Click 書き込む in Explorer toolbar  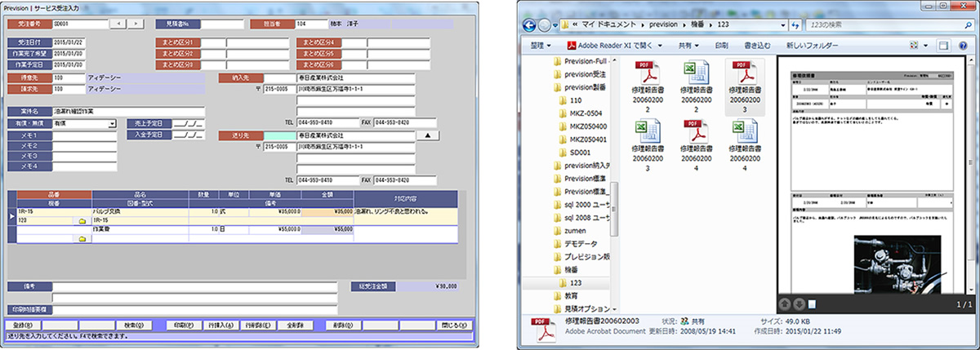pos(756,46)
